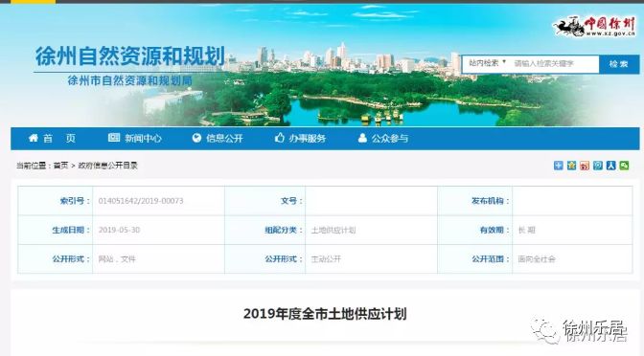Share via WeChat green icon
This screenshot has width=644, height=356.
pyautogui.click(x=624, y=166)
